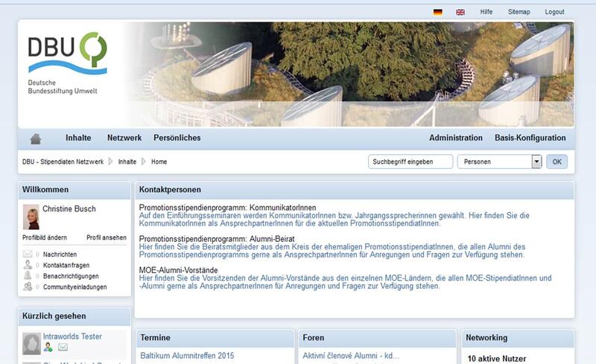Viewport: 596px width, 364px height.
Task: Switch language via British flag icon
Action: 460,13
